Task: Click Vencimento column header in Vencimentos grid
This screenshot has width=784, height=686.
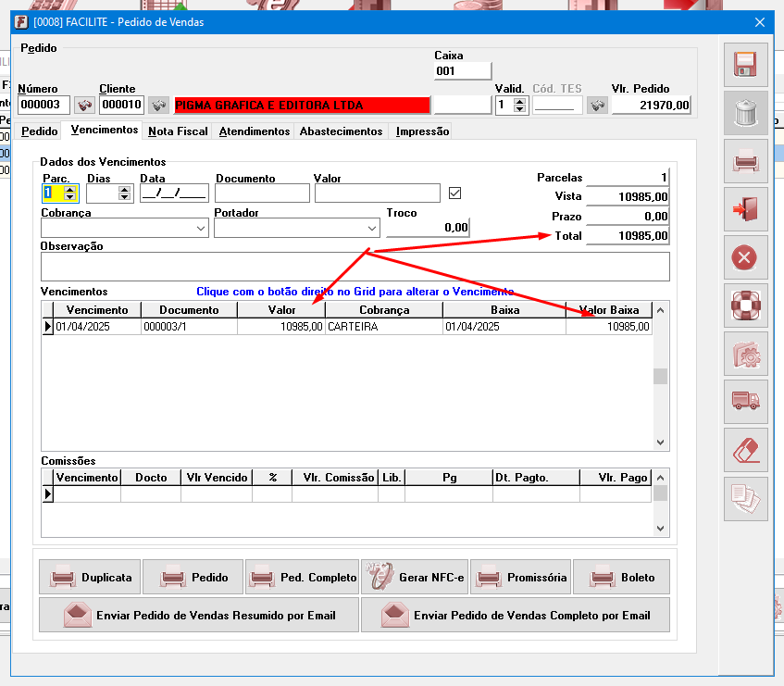Action: tap(97, 310)
